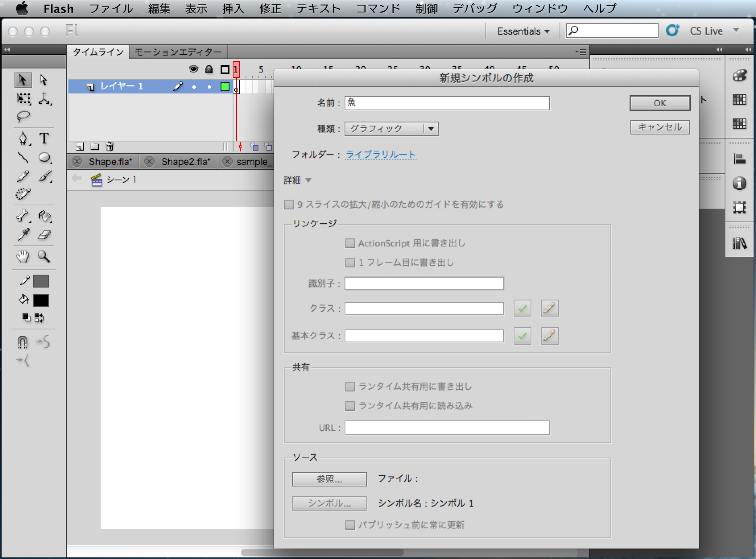Select the Eyedropper tool

(23, 235)
